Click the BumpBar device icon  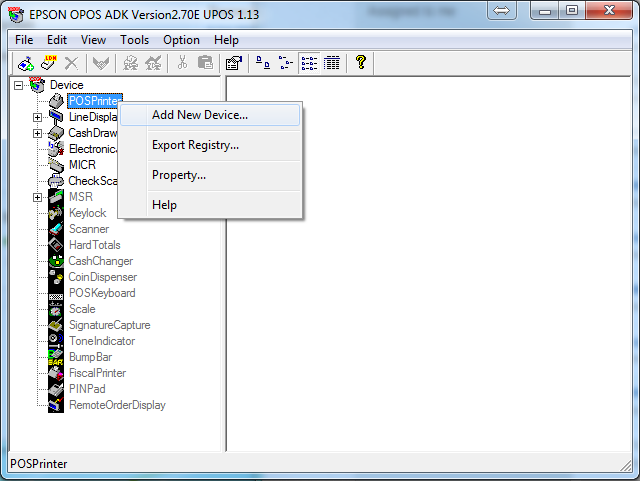(x=56, y=357)
